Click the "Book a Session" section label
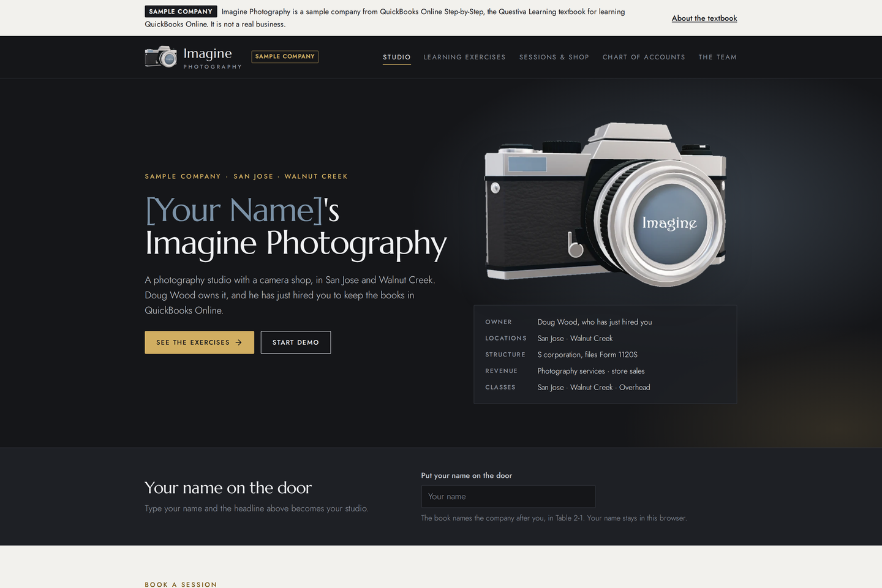 [181, 585]
